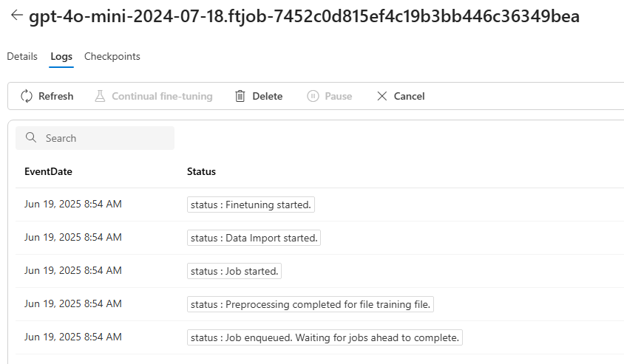Click the Cancel button label
This screenshot has height=364, width=624.
pyautogui.click(x=409, y=96)
